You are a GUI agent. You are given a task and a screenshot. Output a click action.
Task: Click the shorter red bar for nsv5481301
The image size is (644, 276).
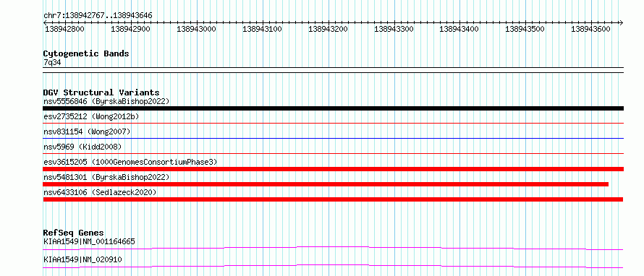click(326, 184)
